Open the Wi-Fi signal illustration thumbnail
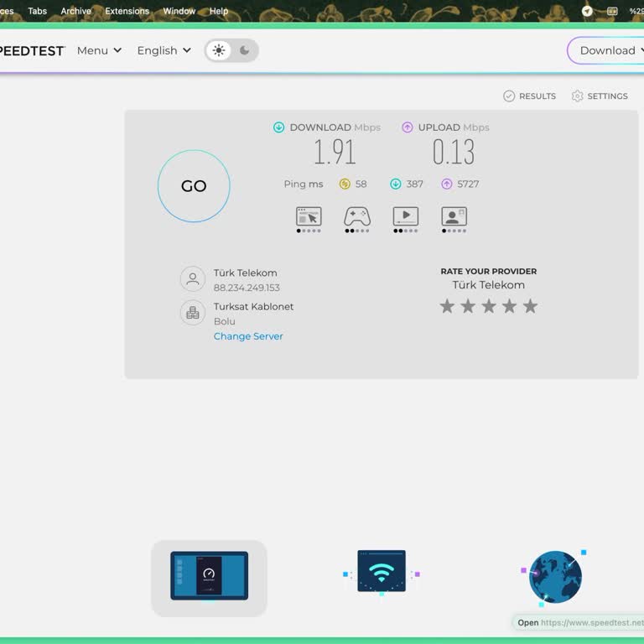 coord(382,571)
